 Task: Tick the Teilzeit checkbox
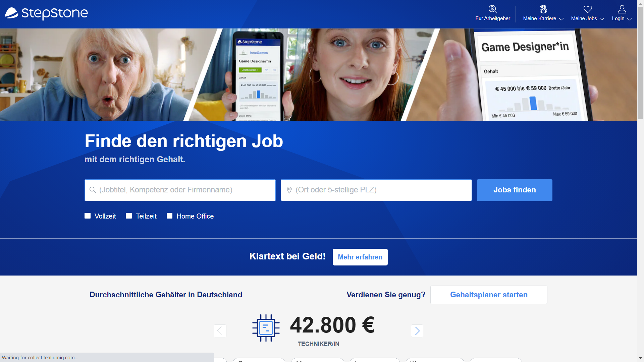[x=129, y=216]
